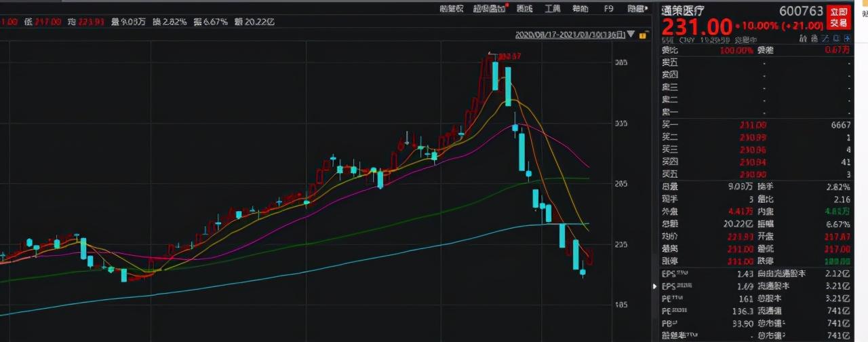Open the 画线 drawing menu
Viewport: 868px width, 342px height.
coord(524,9)
